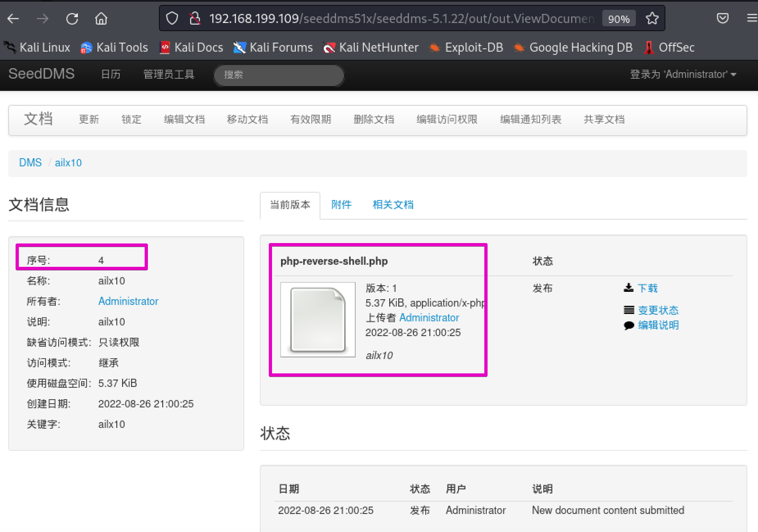Viewport: 758px width, 532px height.
Task: Click the 搜索 search field
Action: [x=279, y=75]
